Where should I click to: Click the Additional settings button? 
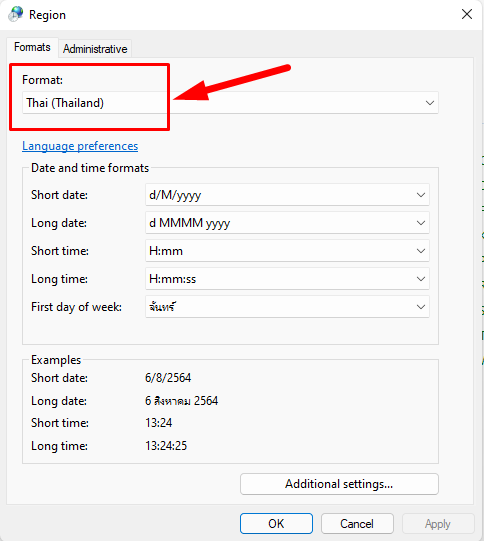[339, 484]
